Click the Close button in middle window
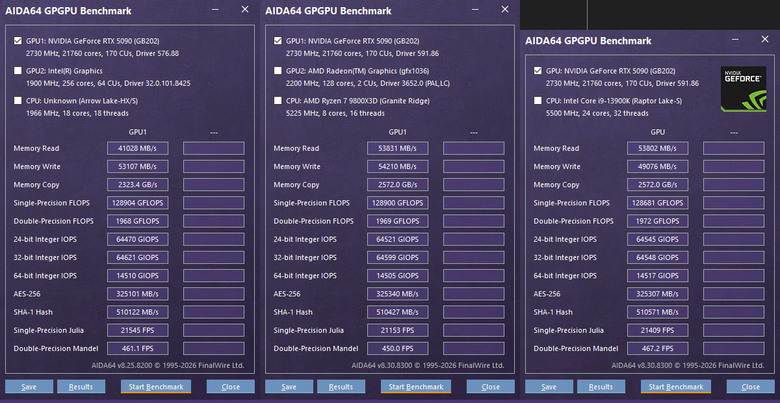 490,387
